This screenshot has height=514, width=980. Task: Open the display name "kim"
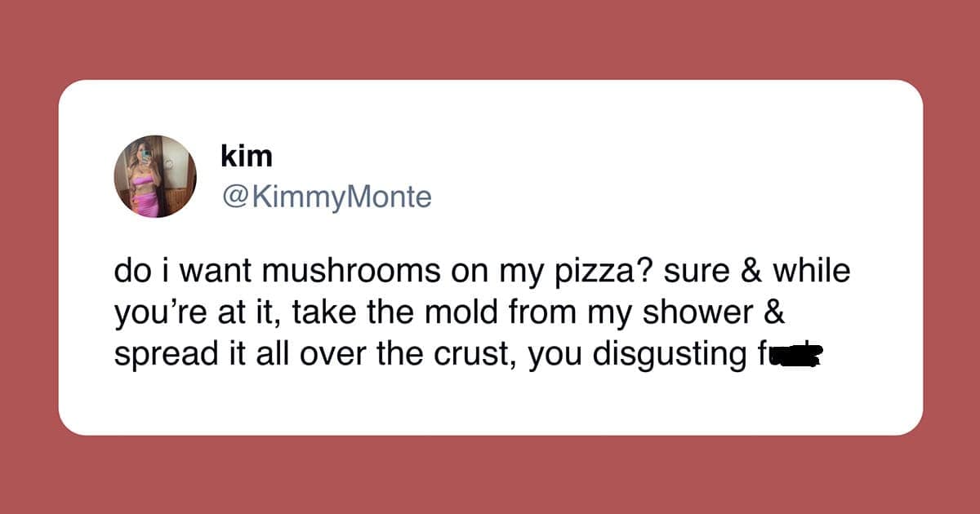pos(246,157)
